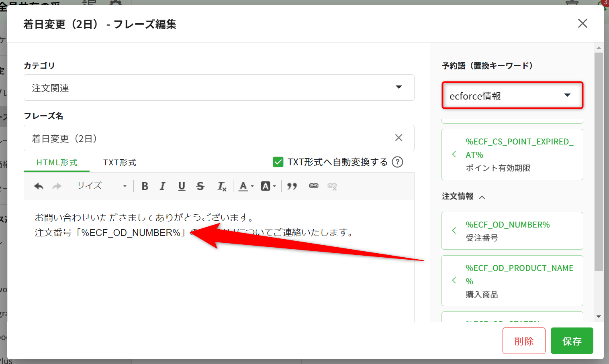609x364 pixels.
Task: Clear the フレーズ名 input field
Action: 399,138
